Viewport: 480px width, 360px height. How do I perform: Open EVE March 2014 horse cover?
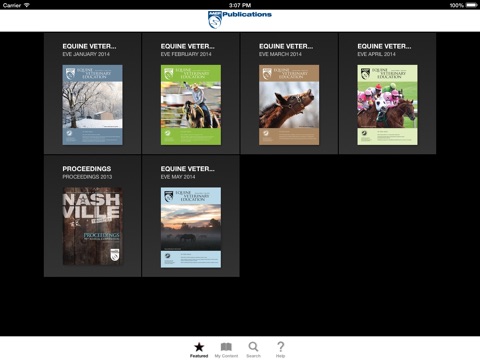point(289,105)
